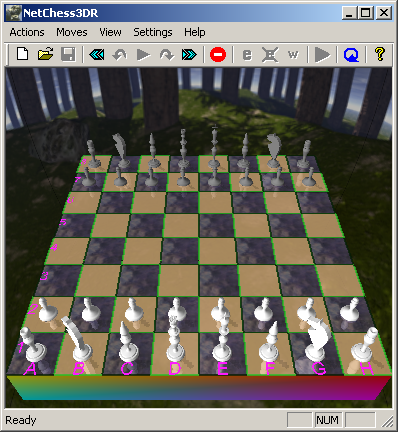Open the Moves menu
Viewport: 398px width, 432px height.
72,32
